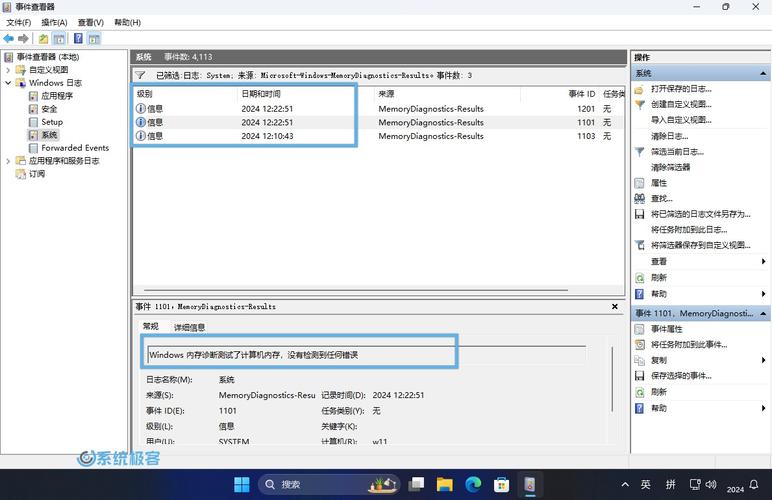Screen dimensions: 772x500
Task: Click 清除筛选器 action
Action: pos(670,167)
